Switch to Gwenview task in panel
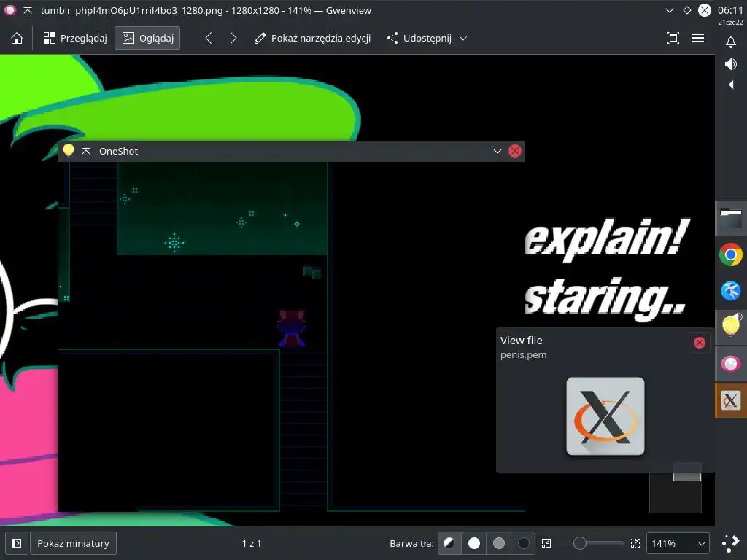The image size is (747, 560). [731, 364]
